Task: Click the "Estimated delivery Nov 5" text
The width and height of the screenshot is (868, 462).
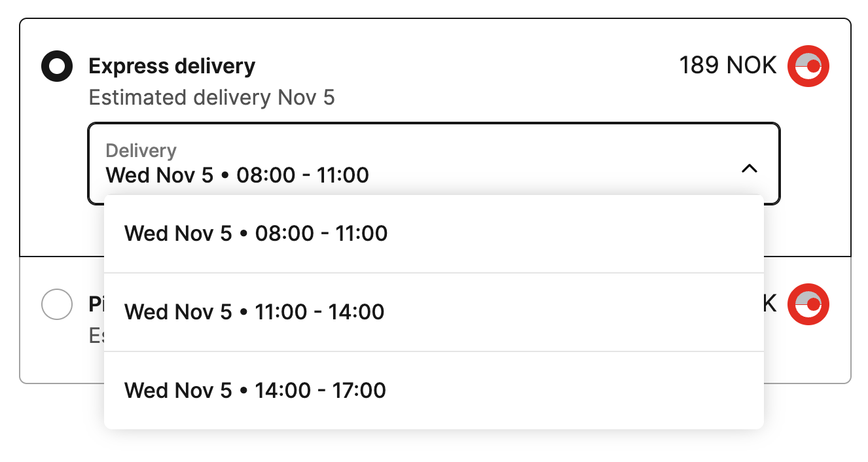Action: click(211, 98)
